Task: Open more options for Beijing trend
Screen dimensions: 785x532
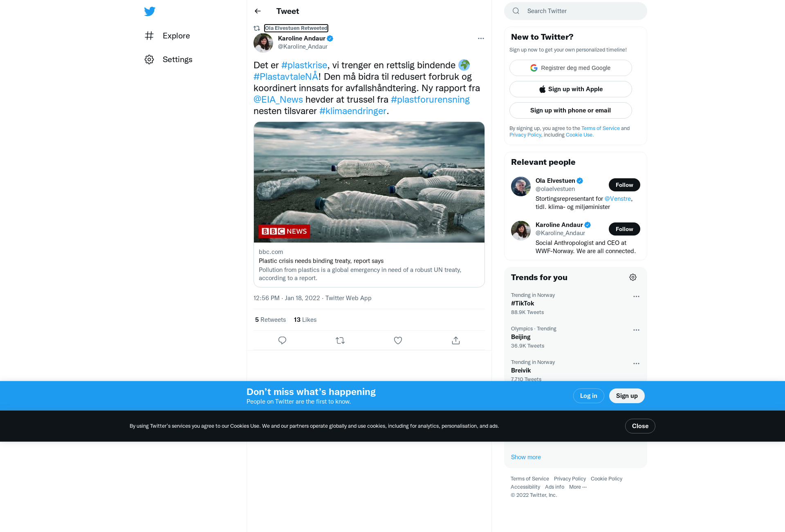Action: (x=636, y=330)
